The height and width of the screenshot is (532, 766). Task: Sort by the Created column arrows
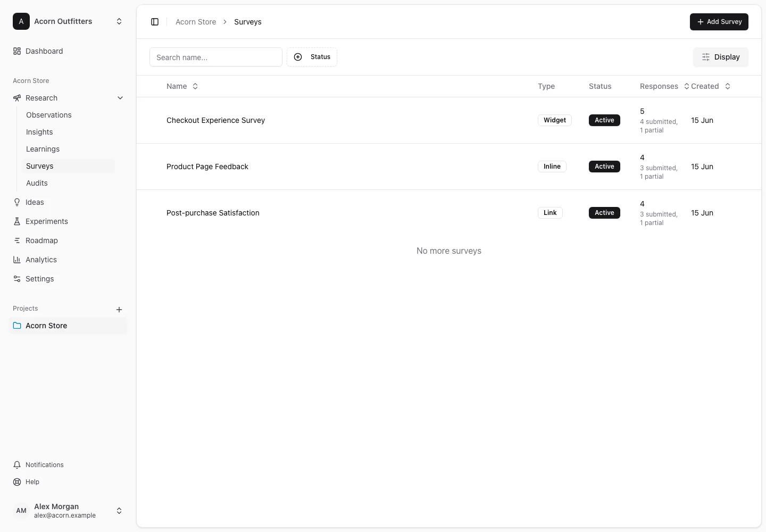coord(728,86)
